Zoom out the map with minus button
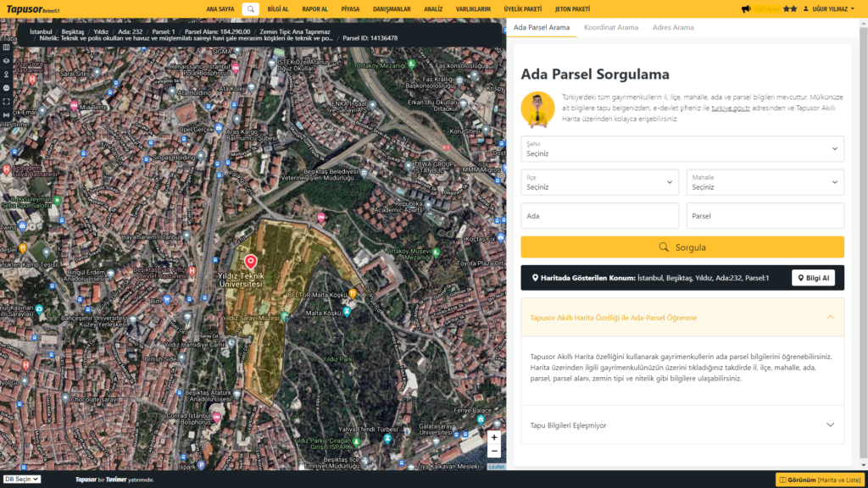 (x=494, y=452)
